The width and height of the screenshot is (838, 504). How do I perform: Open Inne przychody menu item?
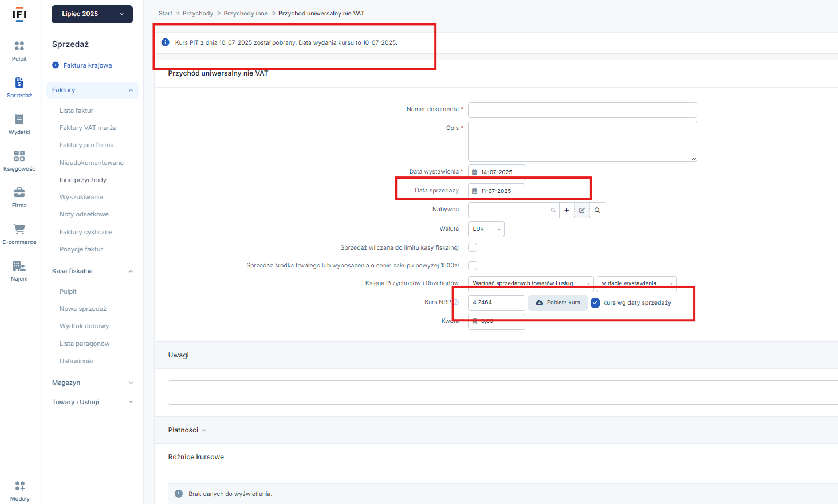[83, 180]
